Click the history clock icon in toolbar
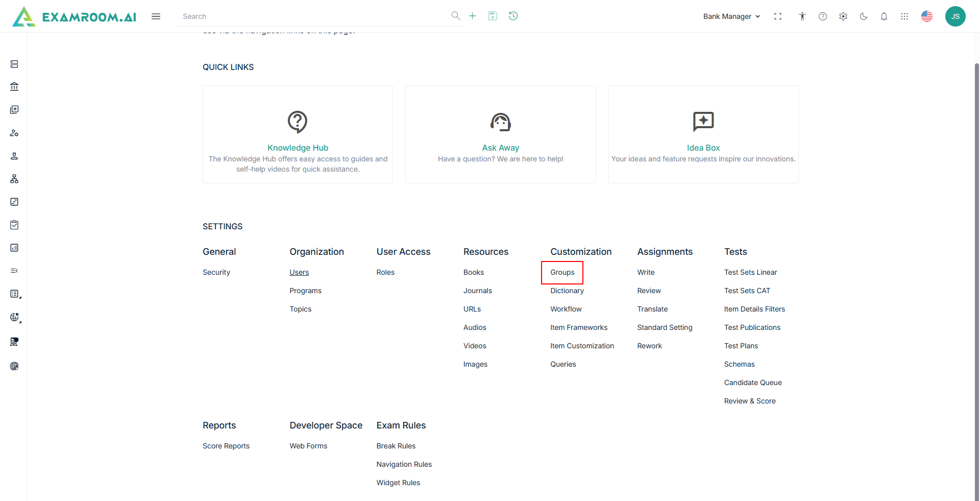Screen dimensions: 980x501 [513, 16]
